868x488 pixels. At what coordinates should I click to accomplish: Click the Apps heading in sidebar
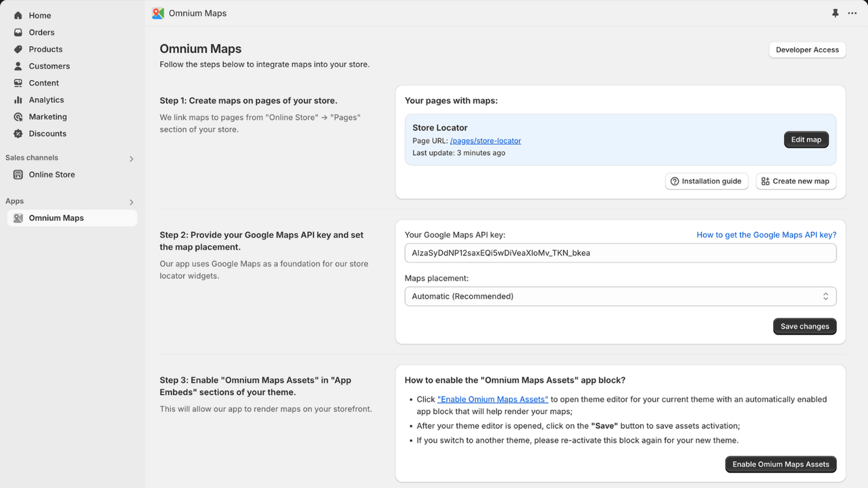coord(15,201)
